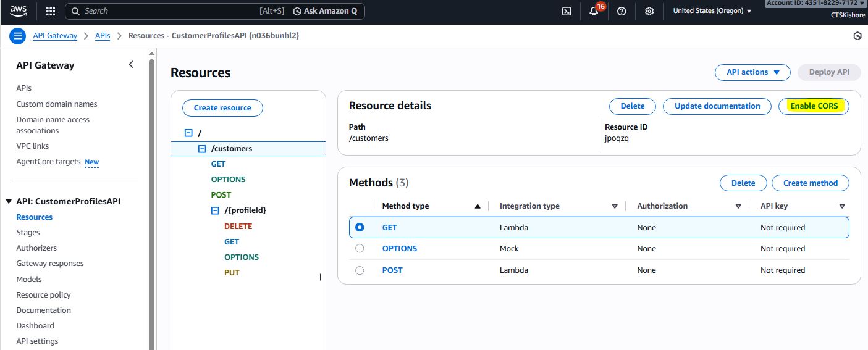Click the Enable CORS button
The height and width of the screenshot is (350, 868).
pyautogui.click(x=814, y=106)
